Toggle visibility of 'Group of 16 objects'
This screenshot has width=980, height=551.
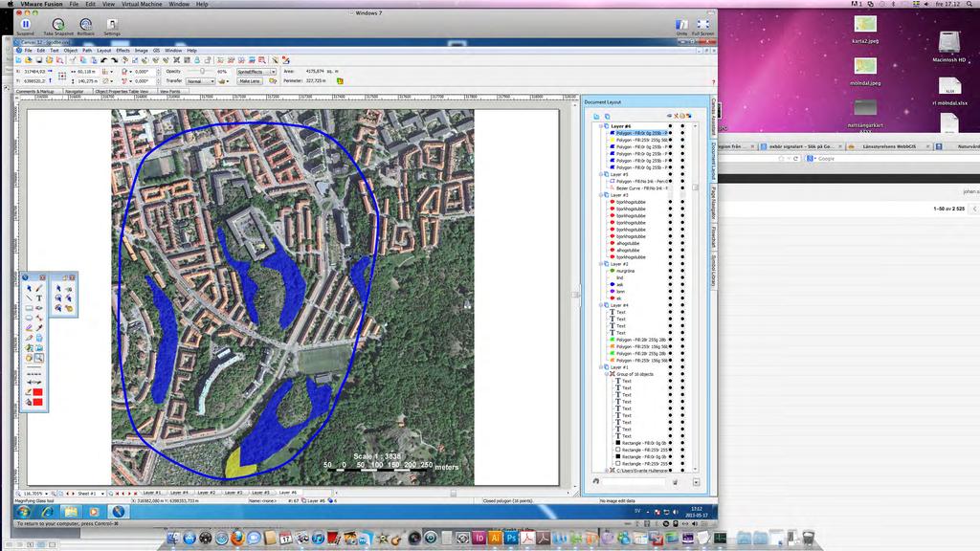coord(671,374)
